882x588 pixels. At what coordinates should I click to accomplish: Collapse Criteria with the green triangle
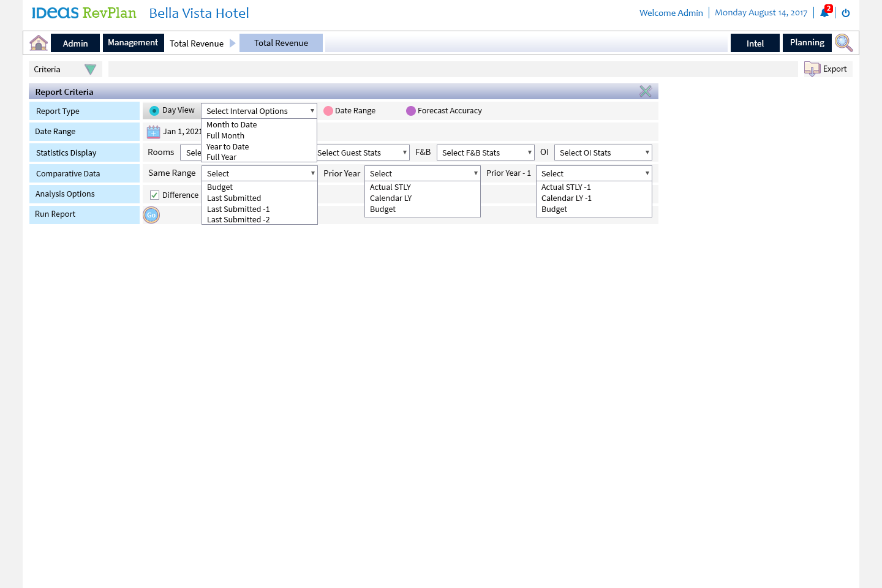coord(90,70)
